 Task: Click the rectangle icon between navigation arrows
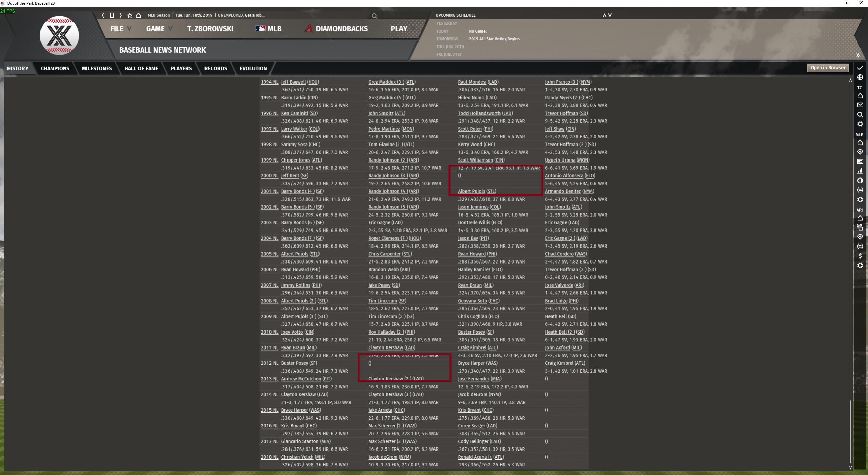(112, 15)
